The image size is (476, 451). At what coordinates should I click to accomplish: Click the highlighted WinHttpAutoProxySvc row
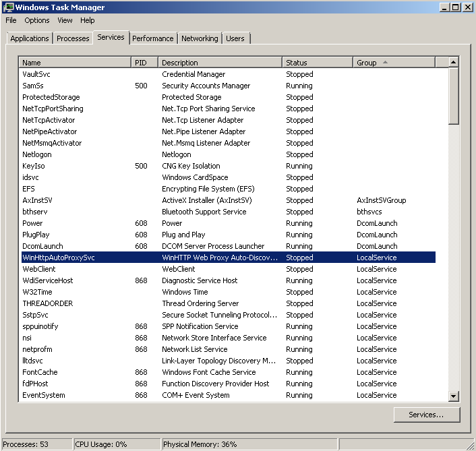pyautogui.click(x=229, y=258)
